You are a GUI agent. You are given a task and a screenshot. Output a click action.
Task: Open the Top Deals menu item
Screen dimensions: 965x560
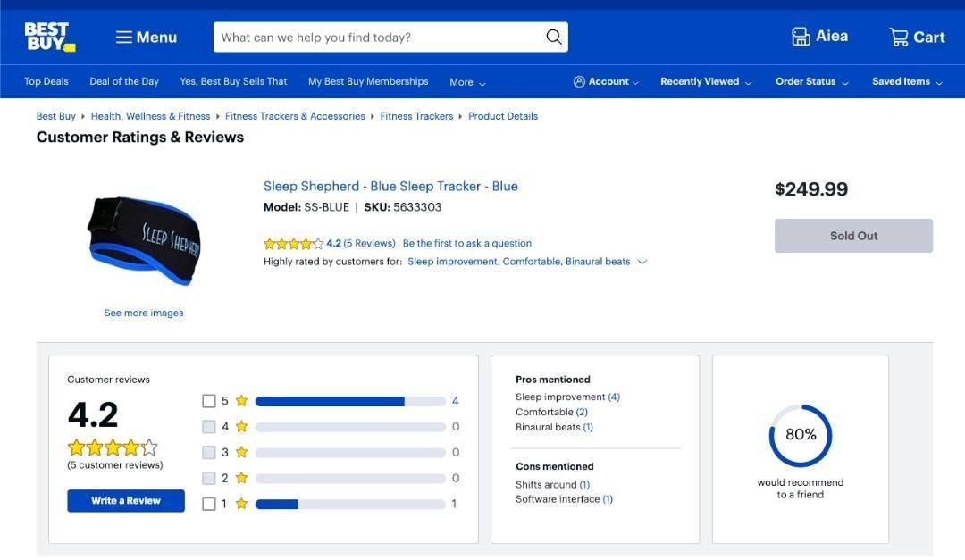46,81
